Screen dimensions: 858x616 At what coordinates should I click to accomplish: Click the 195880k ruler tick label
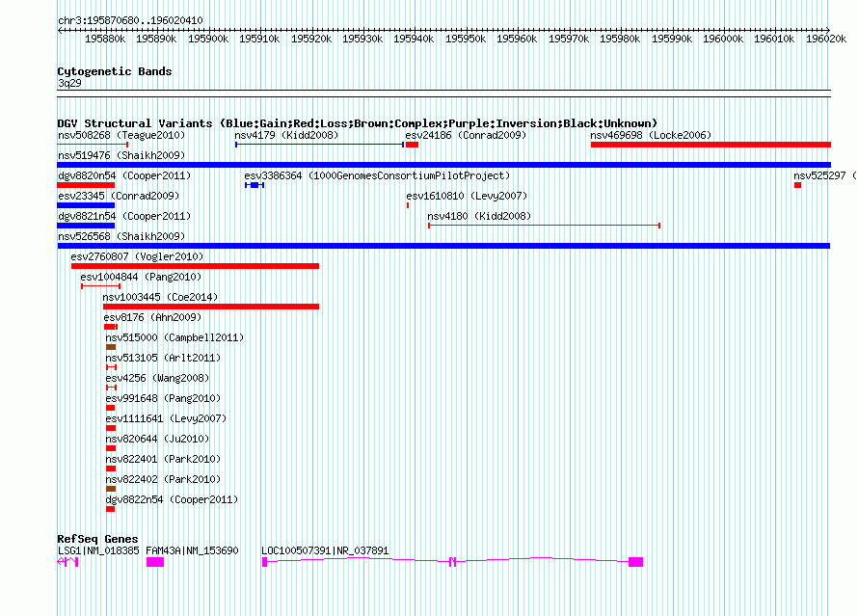tap(105, 39)
